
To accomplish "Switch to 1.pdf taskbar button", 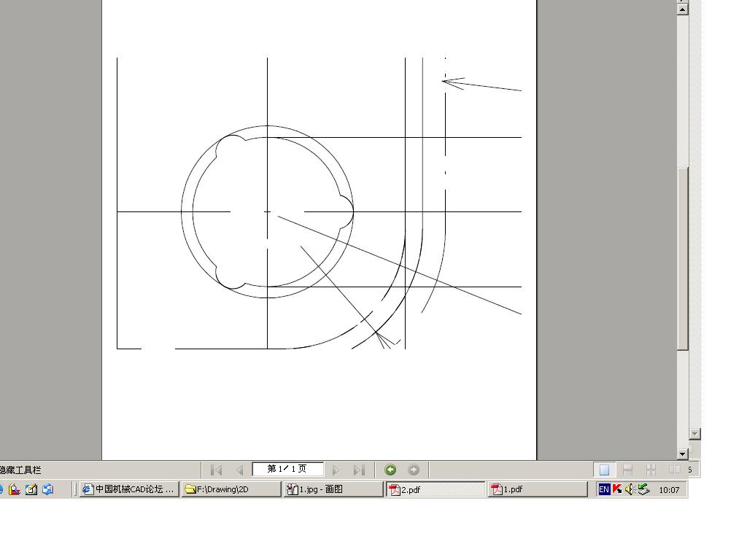I will tap(538, 489).
